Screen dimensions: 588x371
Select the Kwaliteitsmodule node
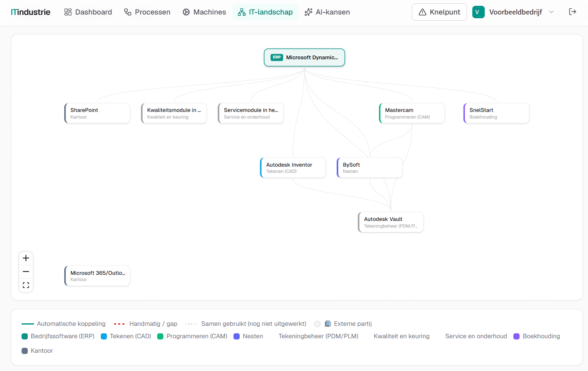point(174,113)
